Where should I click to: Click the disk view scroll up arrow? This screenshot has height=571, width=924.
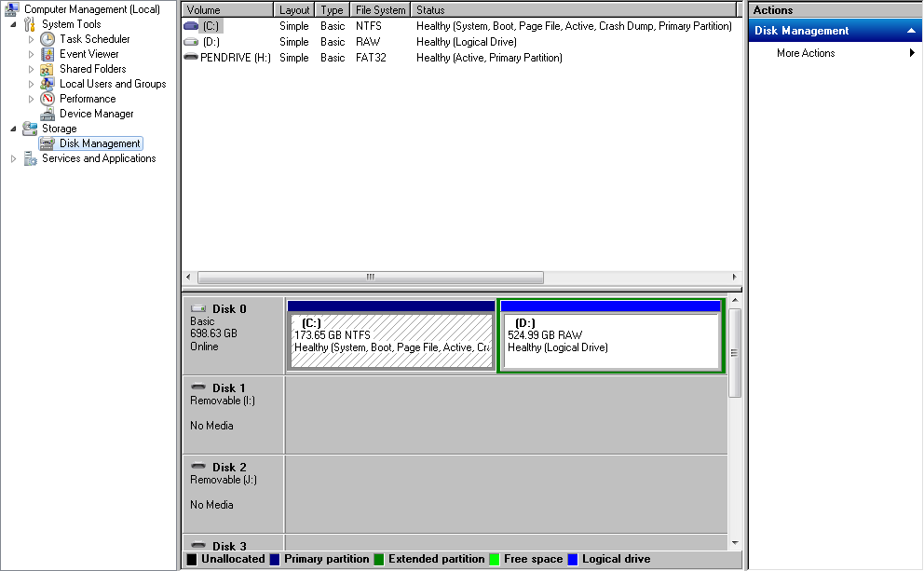coord(735,301)
